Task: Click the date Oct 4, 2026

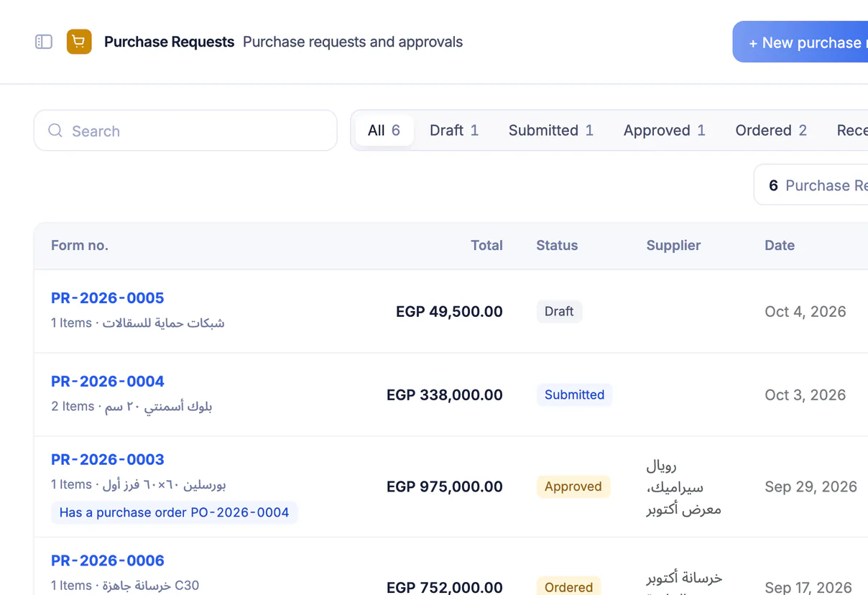Action: click(805, 311)
